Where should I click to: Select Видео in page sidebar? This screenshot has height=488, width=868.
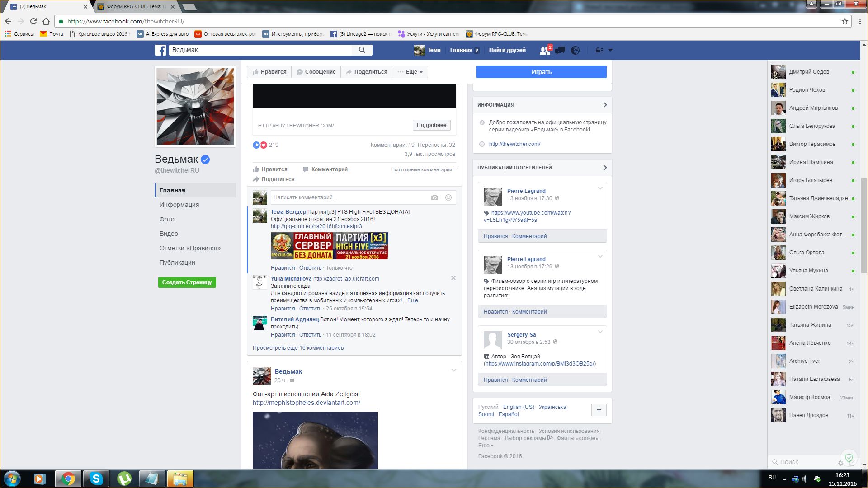click(x=195, y=234)
